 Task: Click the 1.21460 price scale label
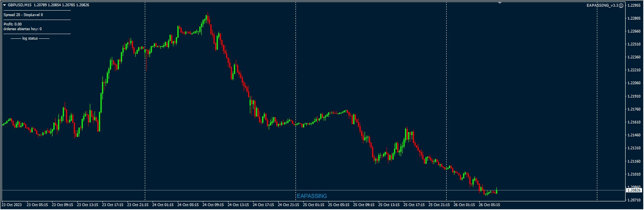[635, 135]
